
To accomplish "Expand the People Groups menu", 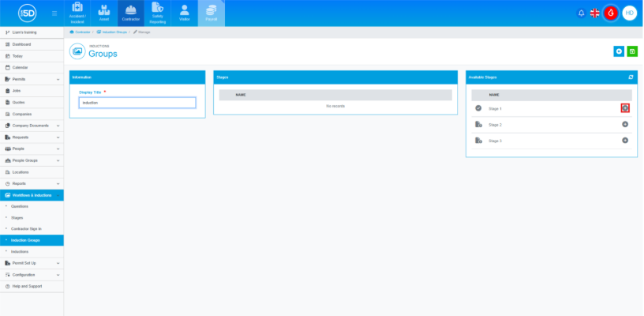I will 32,160.
